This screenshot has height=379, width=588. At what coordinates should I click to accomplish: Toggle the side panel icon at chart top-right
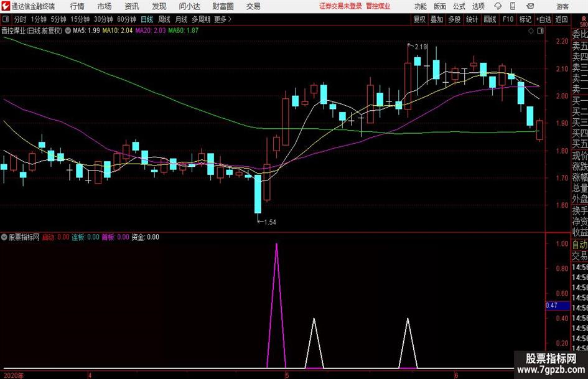point(540,31)
